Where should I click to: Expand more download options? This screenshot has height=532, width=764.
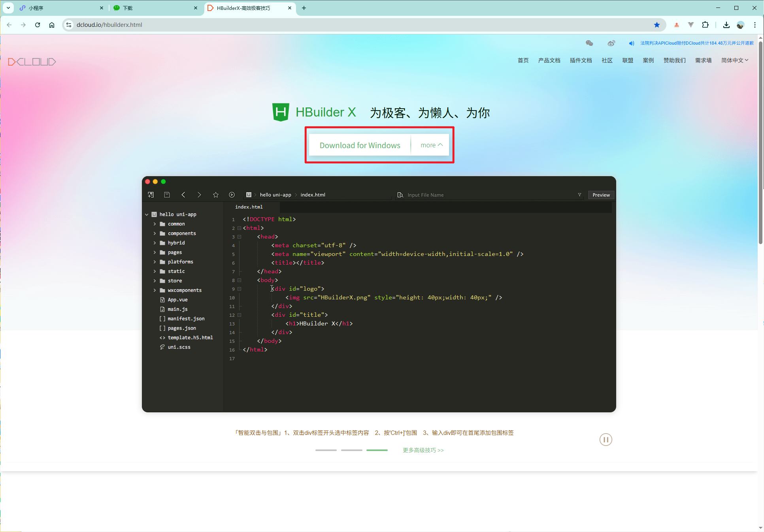click(431, 145)
